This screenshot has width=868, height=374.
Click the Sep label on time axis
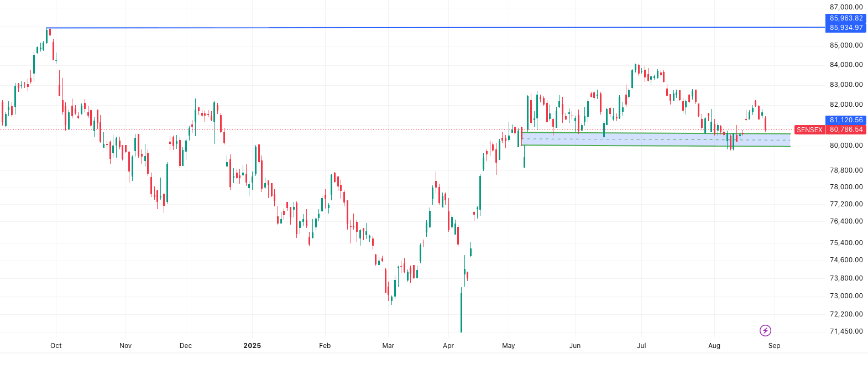(774, 346)
